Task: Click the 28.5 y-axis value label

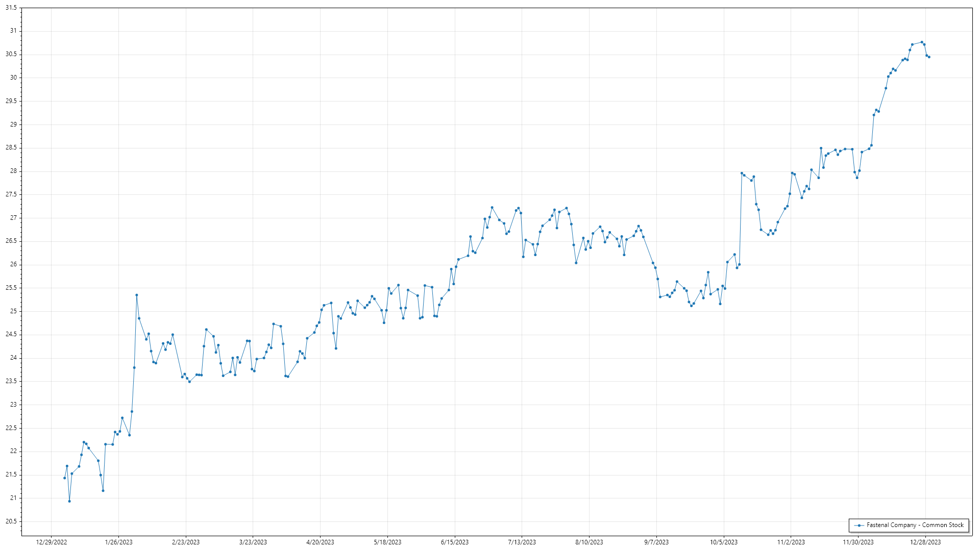Action: 11,148
